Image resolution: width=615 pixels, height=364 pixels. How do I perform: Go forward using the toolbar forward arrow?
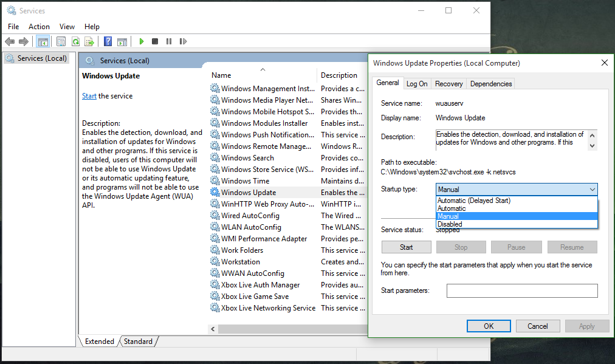24,41
